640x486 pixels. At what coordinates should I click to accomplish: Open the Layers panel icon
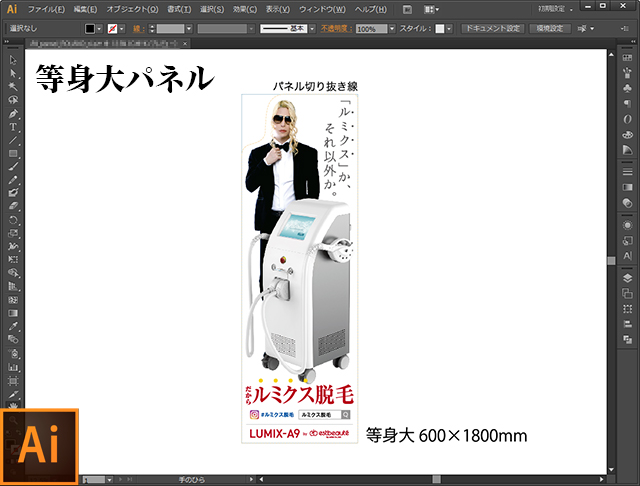pyautogui.click(x=627, y=278)
